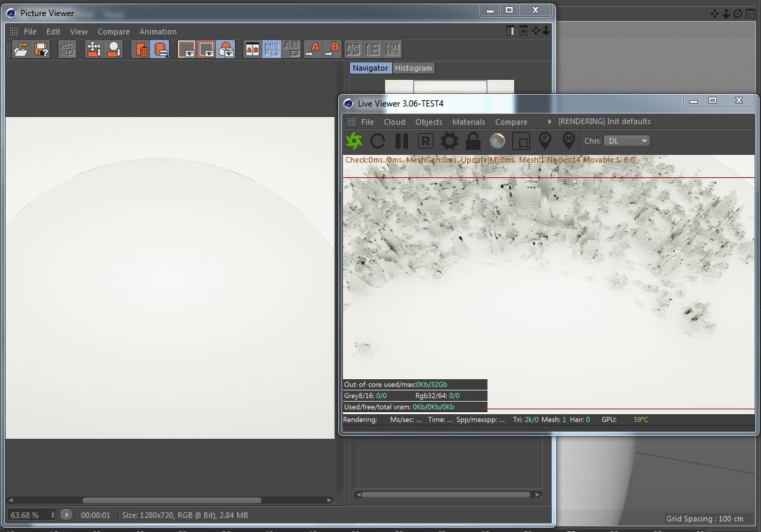The height and width of the screenshot is (532, 761).
Task: Open the File menu in Live Viewer
Action: pyautogui.click(x=368, y=122)
